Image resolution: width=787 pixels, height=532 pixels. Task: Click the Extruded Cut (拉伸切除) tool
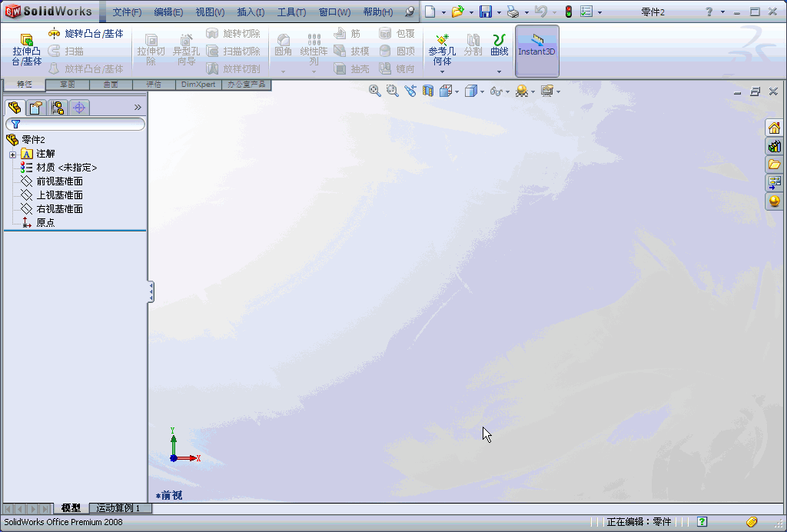151,50
